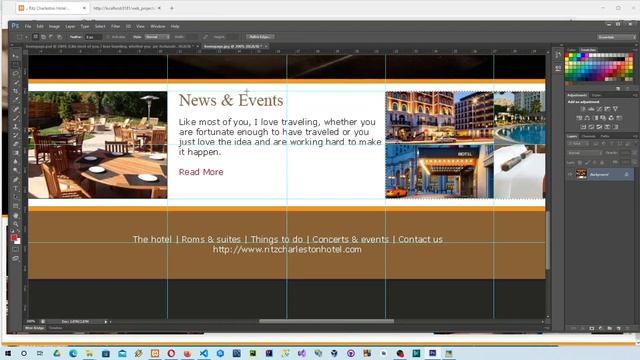Select the Move tool
The width and height of the screenshot is (640, 360).
tap(16, 56)
